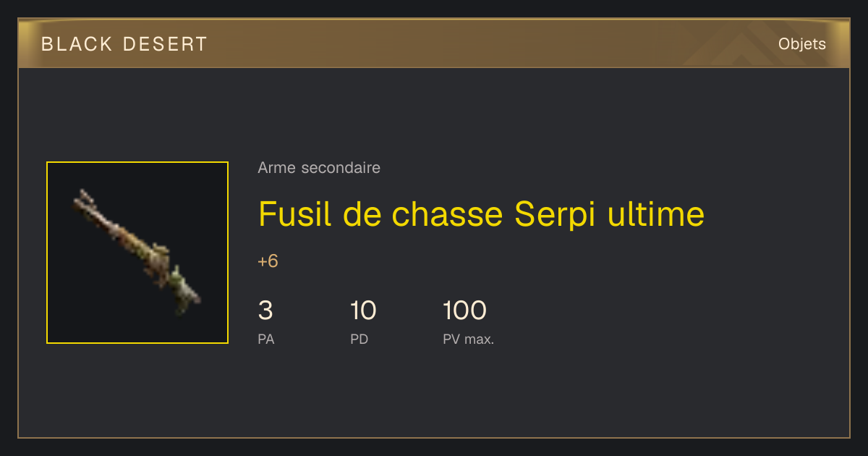The width and height of the screenshot is (868, 456).
Task: Click the empty dark card area below stats
Action: click(x=434, y=394)
